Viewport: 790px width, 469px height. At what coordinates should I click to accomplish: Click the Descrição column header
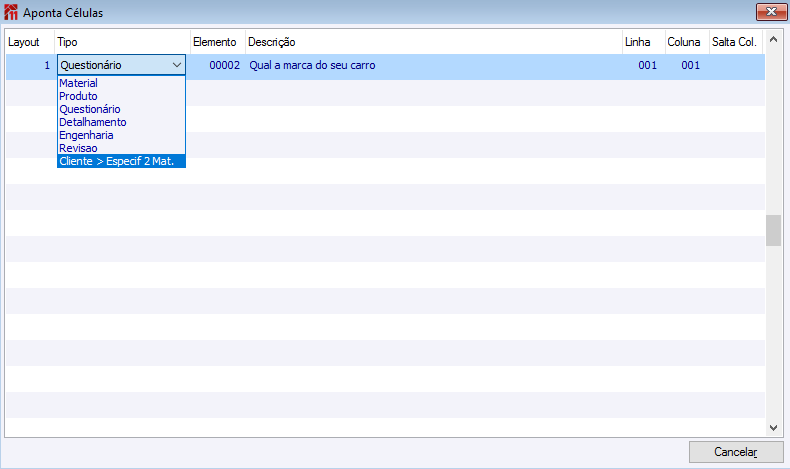(x=434, y=42)
